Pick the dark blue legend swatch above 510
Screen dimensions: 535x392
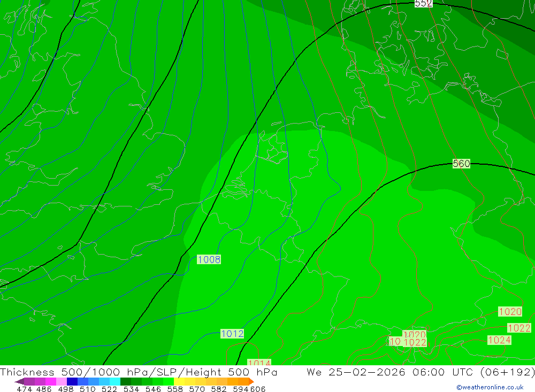coord(72,381)
